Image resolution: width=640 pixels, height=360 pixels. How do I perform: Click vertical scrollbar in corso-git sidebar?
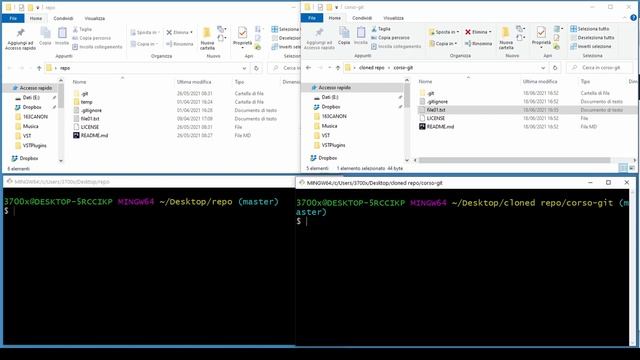point(407,96)
